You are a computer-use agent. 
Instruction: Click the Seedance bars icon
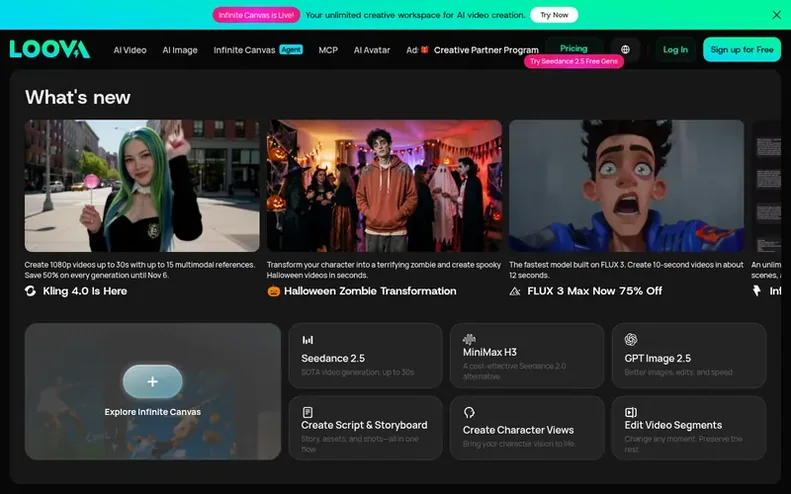pyautogui.click(x=307, y=340)
